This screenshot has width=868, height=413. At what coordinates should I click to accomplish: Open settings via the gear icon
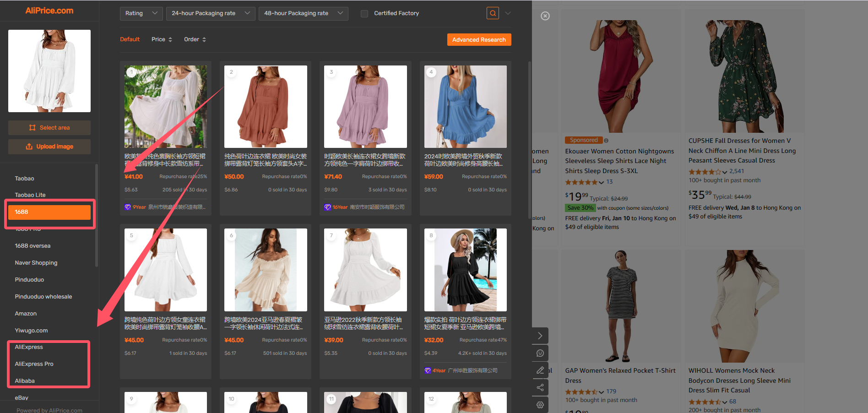540,405
